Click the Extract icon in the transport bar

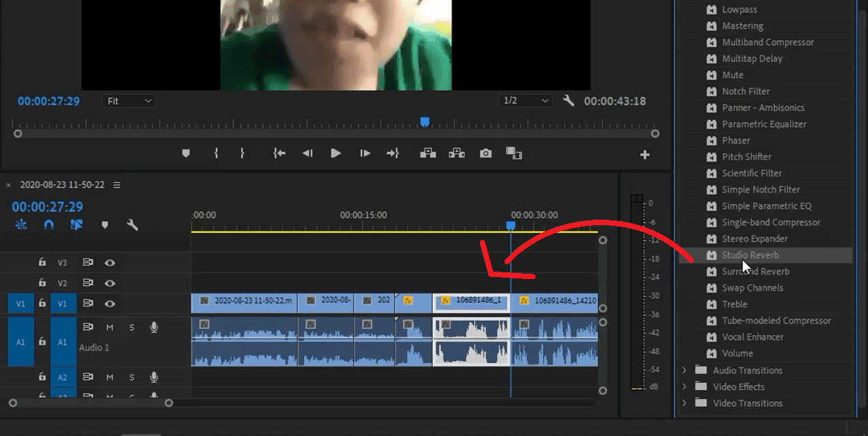tap(457, 153)
